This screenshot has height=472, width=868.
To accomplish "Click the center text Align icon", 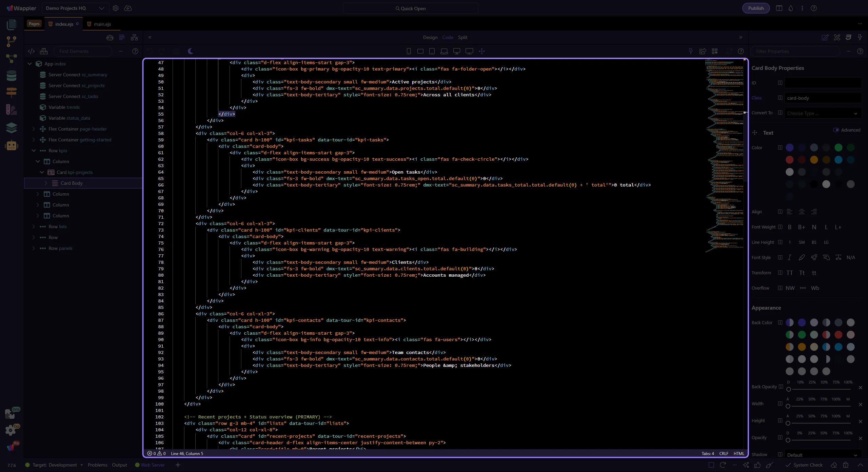I will pos(802,212).
